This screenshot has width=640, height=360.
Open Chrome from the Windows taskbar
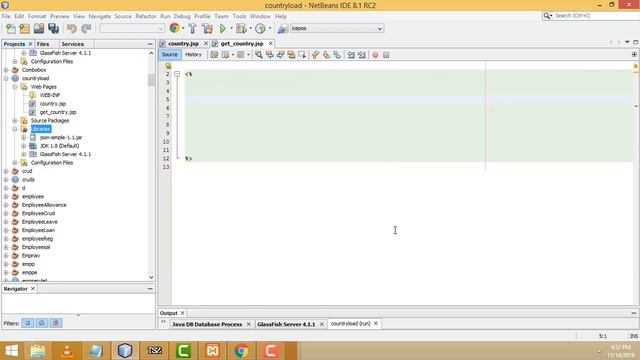pos(241,350)
